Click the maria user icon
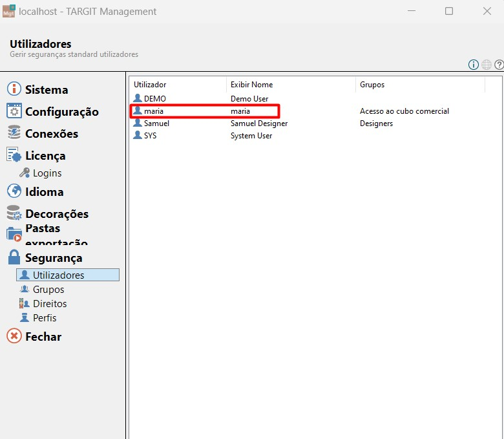 [138, 111]
